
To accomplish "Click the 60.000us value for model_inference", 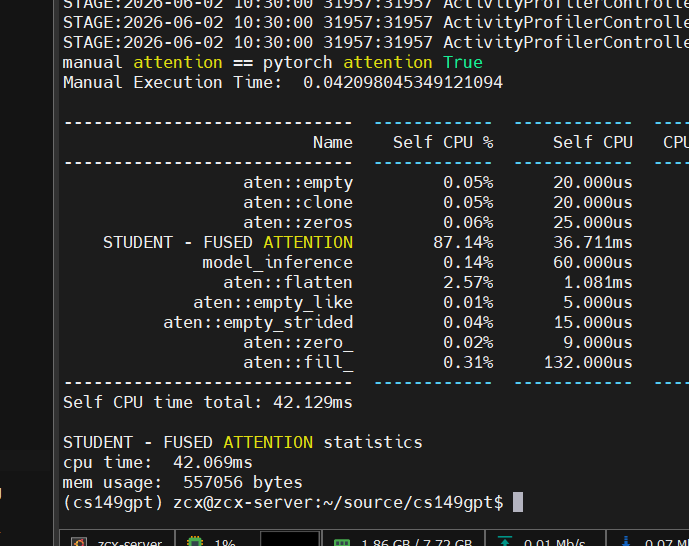I will [x=593, y=262].
